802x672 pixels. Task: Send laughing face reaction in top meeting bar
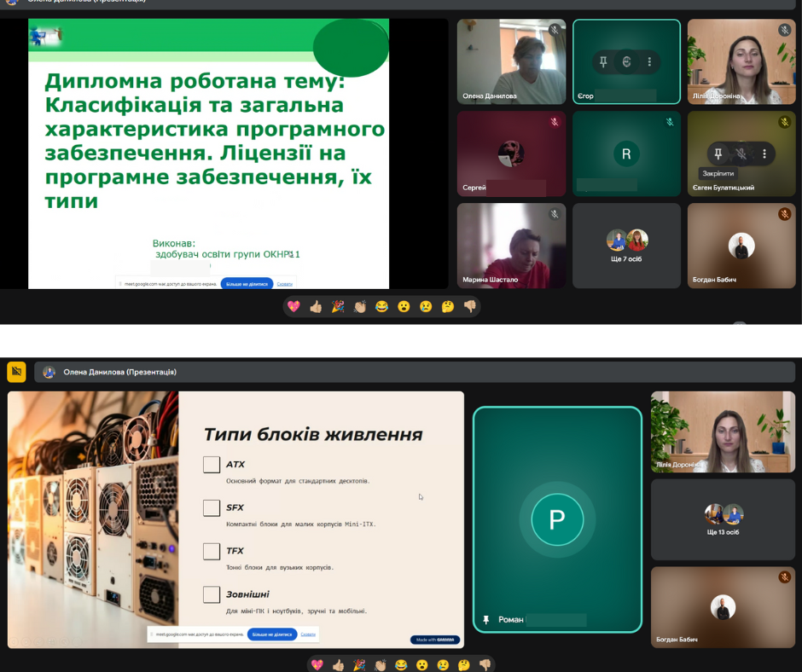(381, 306)
